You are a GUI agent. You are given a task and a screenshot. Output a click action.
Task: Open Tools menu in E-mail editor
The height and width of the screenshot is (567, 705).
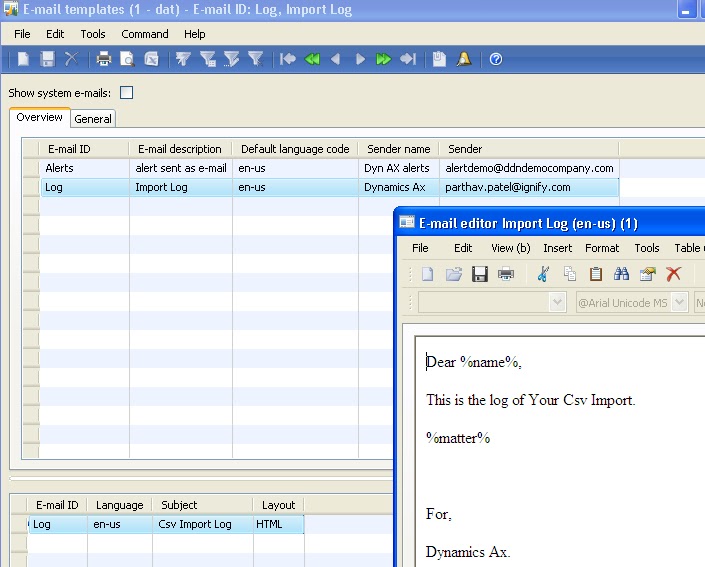[647, 248]
